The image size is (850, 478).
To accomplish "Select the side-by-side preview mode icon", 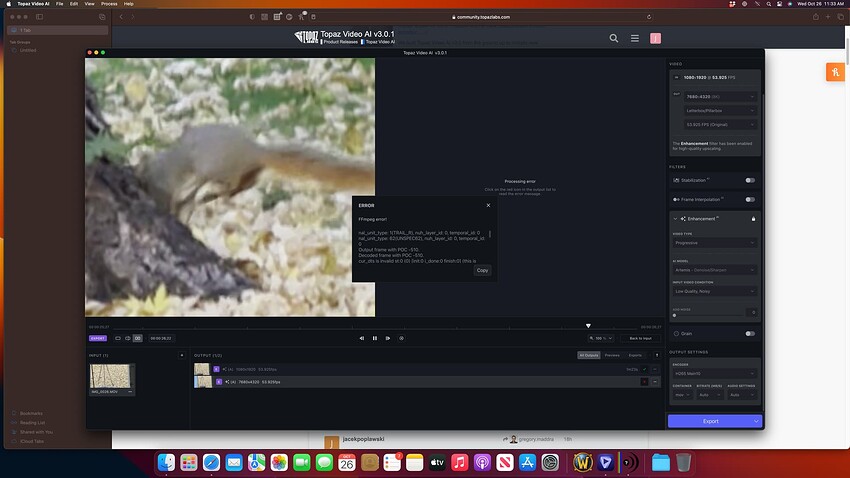I will point(138,338).
